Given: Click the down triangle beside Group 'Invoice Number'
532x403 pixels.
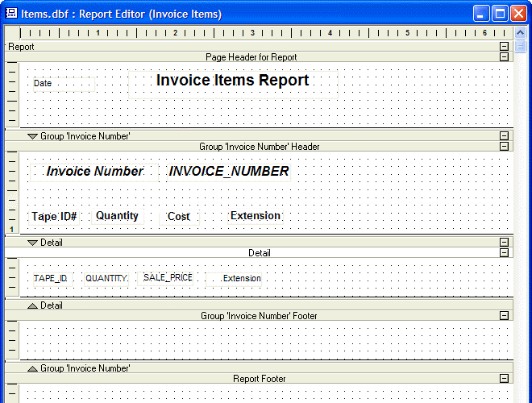Looking at the screenshot, I should [x=32, y=136].
